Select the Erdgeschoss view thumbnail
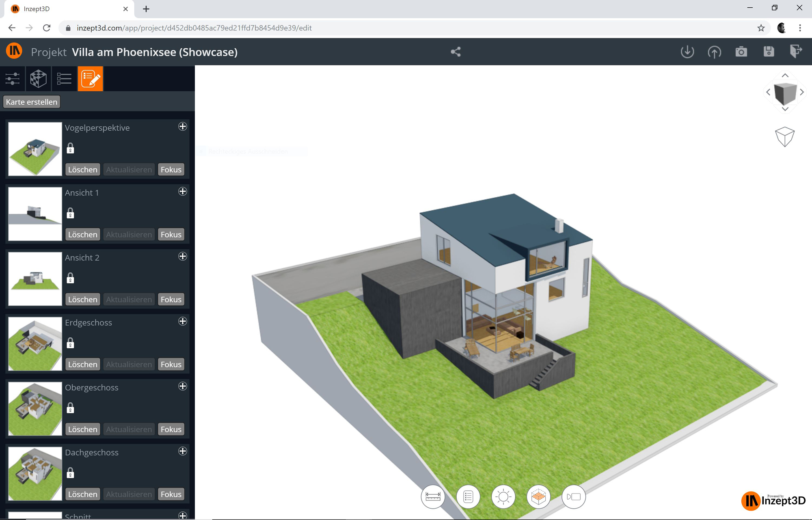Viewport: 812px width, 520px height. pos(35,343)
